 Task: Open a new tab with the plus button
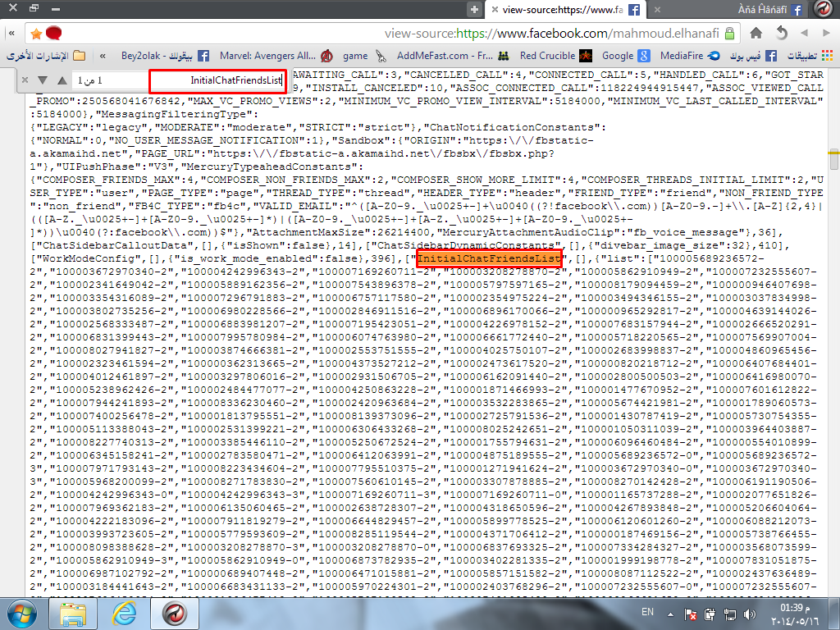[474, 9]
